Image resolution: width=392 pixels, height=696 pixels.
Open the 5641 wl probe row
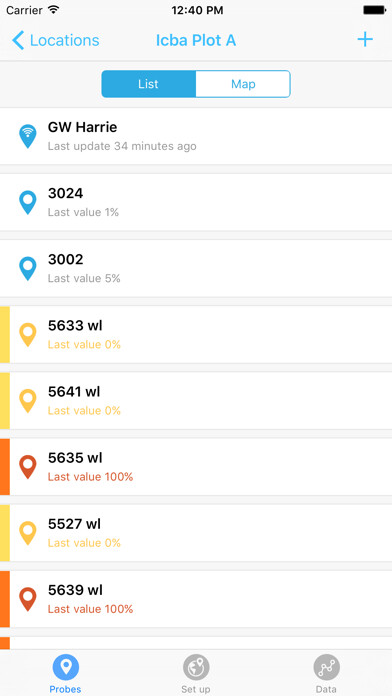pos(196,401)
